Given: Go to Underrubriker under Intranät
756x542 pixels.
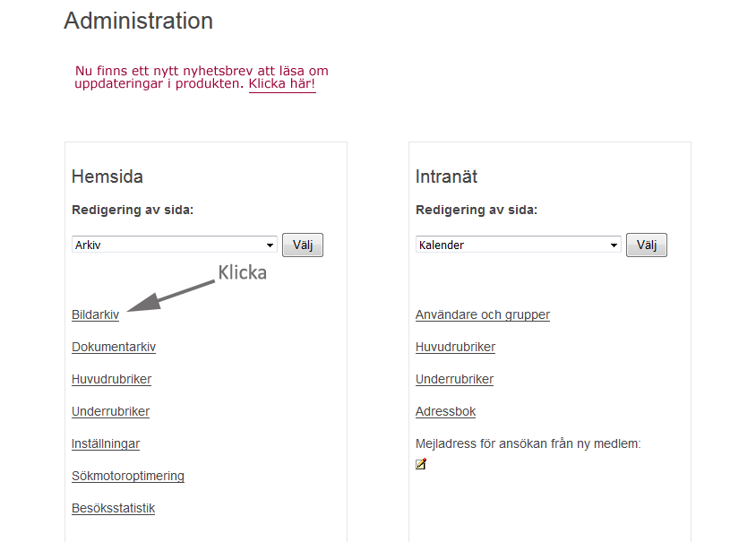Looking at the screenshot, I should tap(455, 380).
